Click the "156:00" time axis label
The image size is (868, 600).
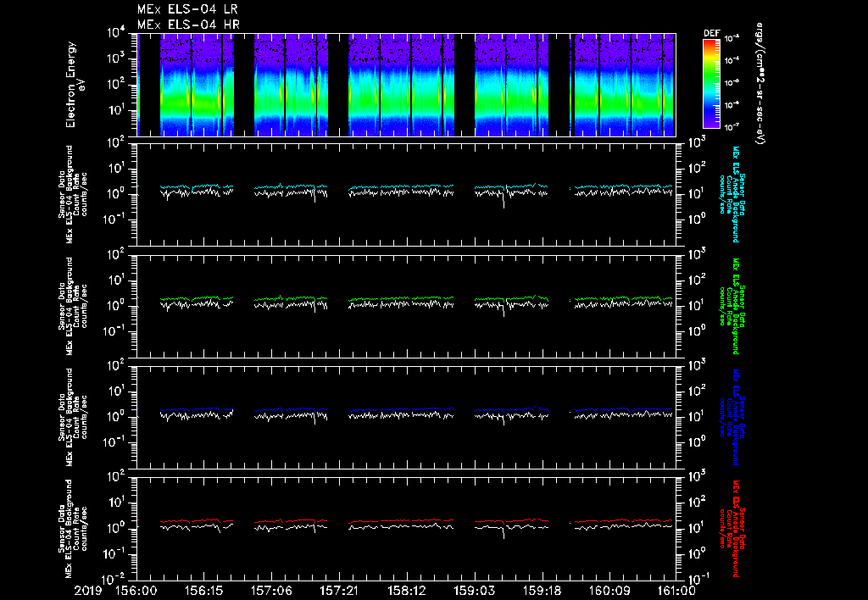[x=136, y=592]
